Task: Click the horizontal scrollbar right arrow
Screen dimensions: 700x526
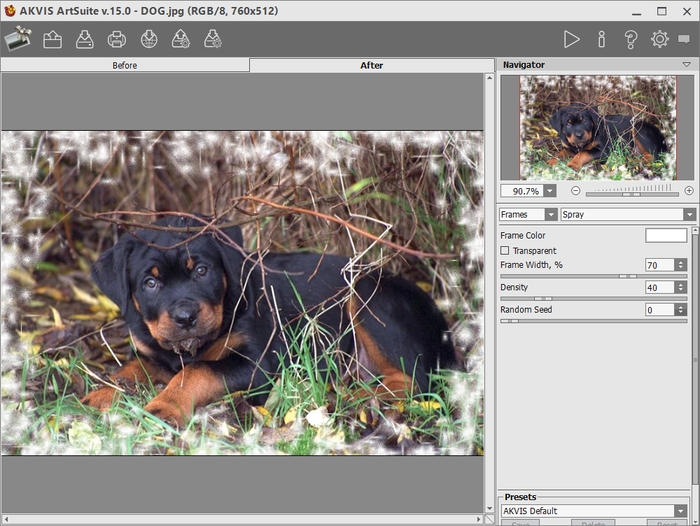Action: coord(479,519)
